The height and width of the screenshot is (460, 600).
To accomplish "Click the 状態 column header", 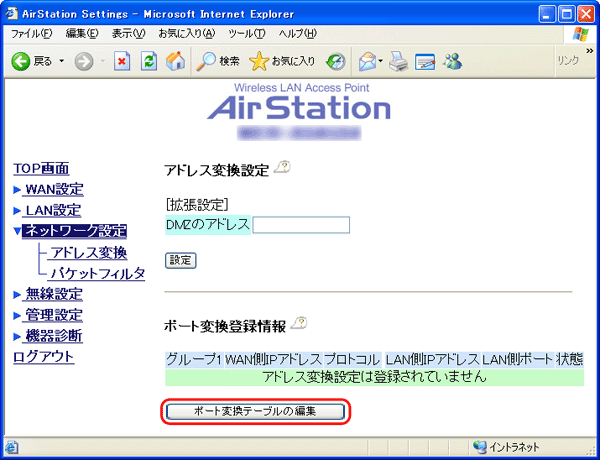I will (569, 360).
